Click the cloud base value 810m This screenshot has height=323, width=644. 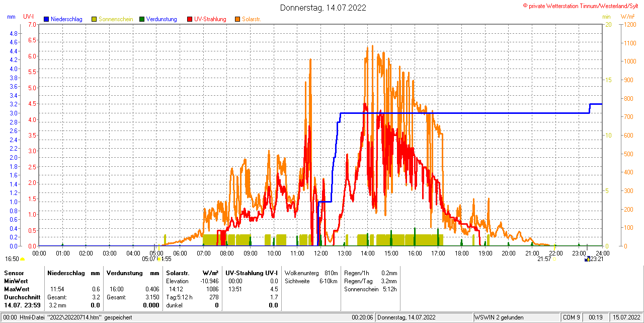pyautogui.click(x=331, y=273)
